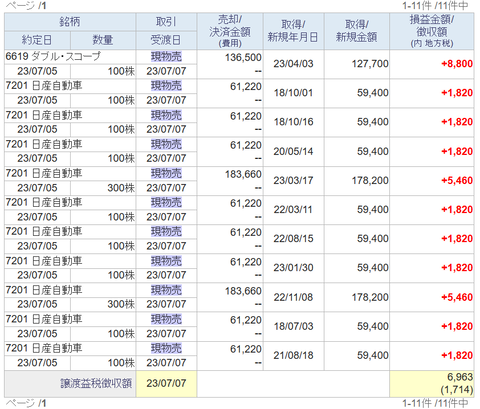Click the 売却/決済金額 column header
This screenshot has height=409, width=480.
pos(230,31)
